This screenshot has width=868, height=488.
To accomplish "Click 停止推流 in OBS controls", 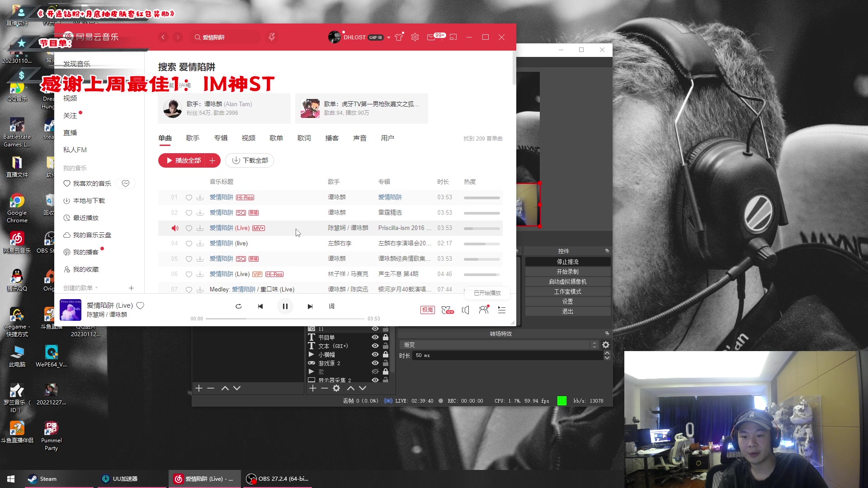I will pos(567,262).
